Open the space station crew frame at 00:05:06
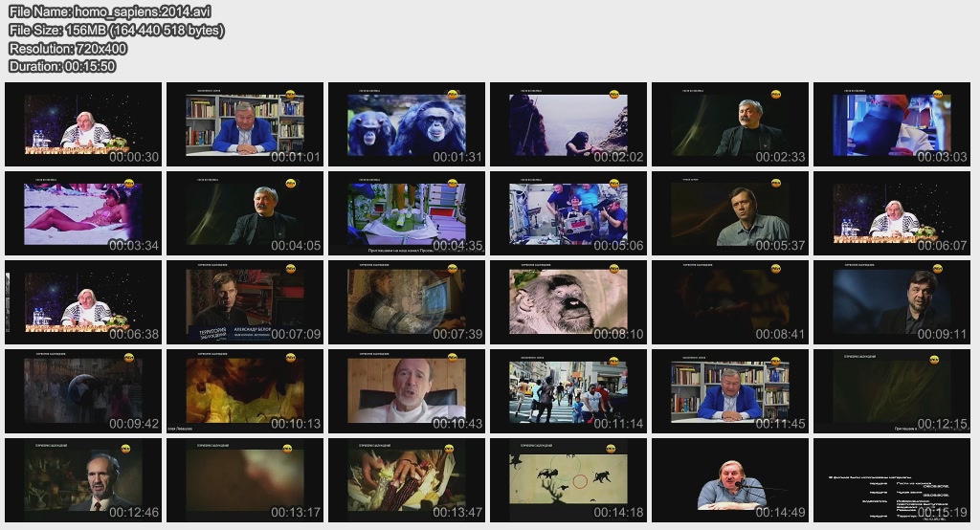 coord(568,213)
